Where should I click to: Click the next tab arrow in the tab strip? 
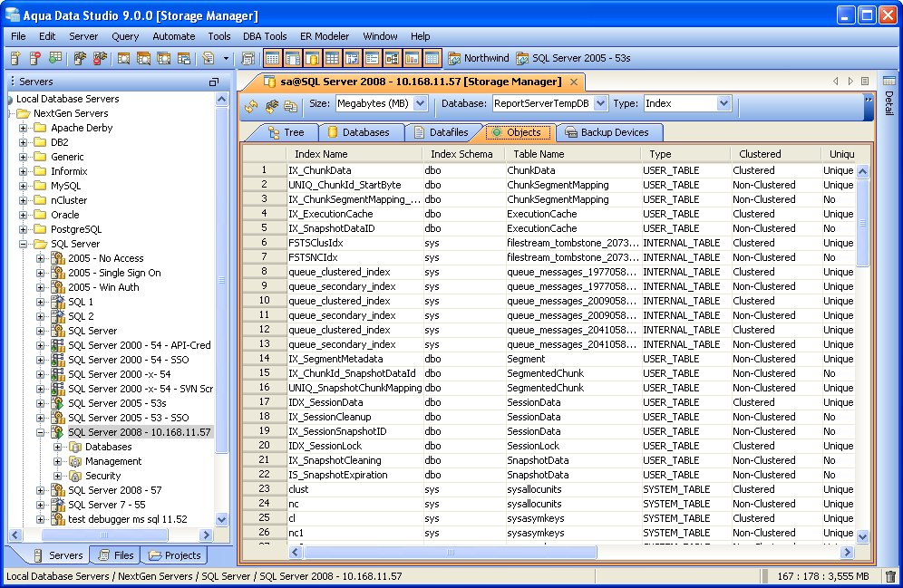point(850,82)
